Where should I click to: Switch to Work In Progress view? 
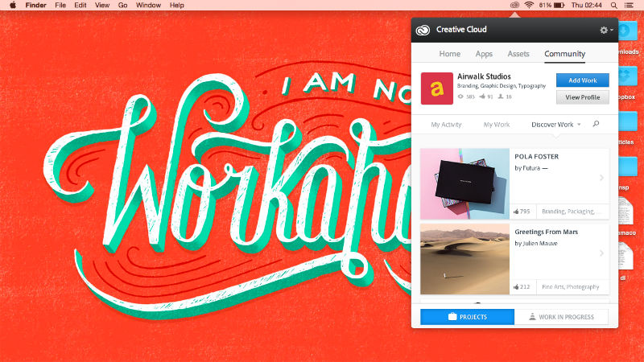click(x=561, y=317)
